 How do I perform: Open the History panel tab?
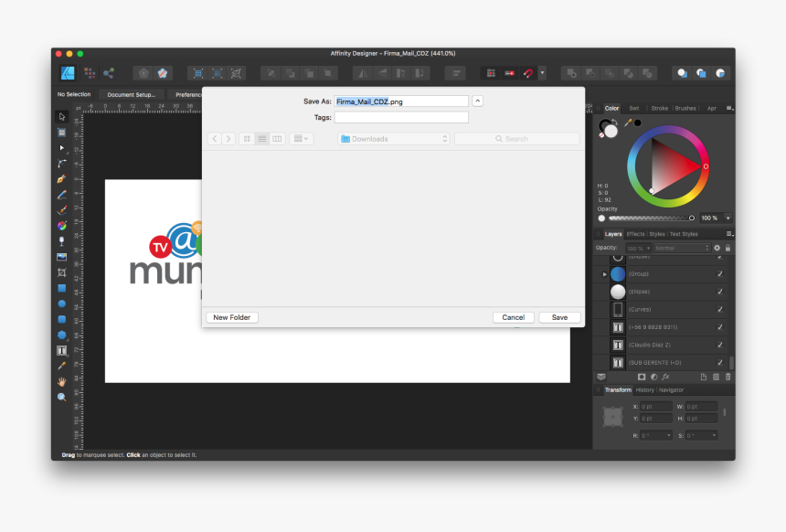pyautogui.click(x=644, y=390)
